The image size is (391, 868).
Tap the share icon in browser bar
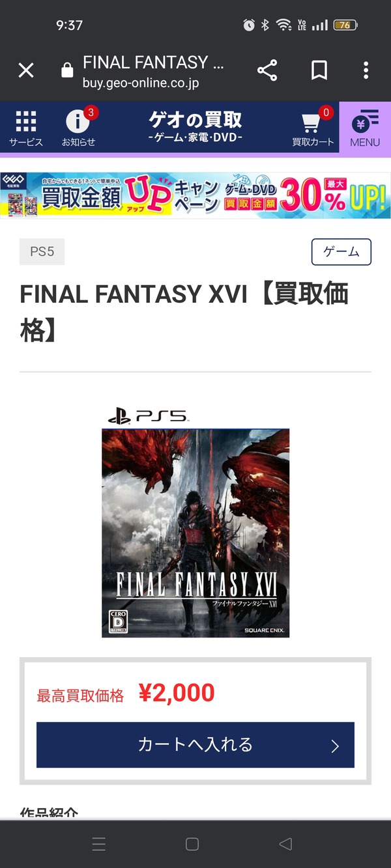(267, 70)
